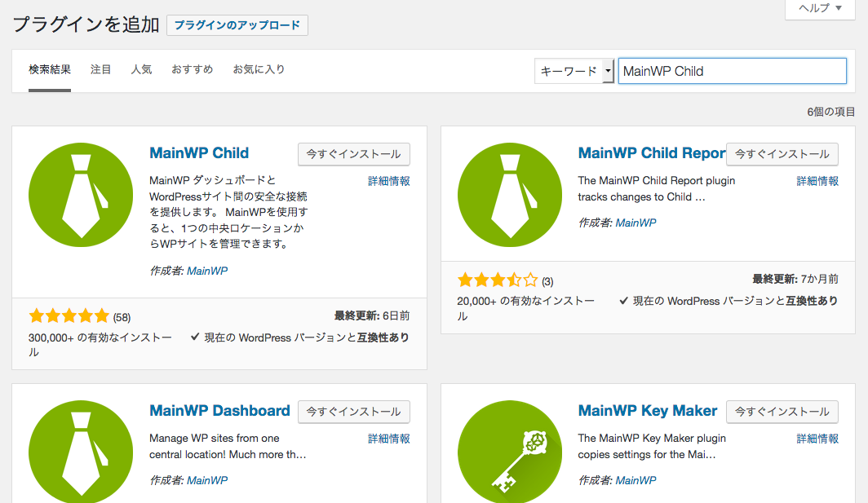Install the MainWP Dashboard plugin now

point(354,412)
